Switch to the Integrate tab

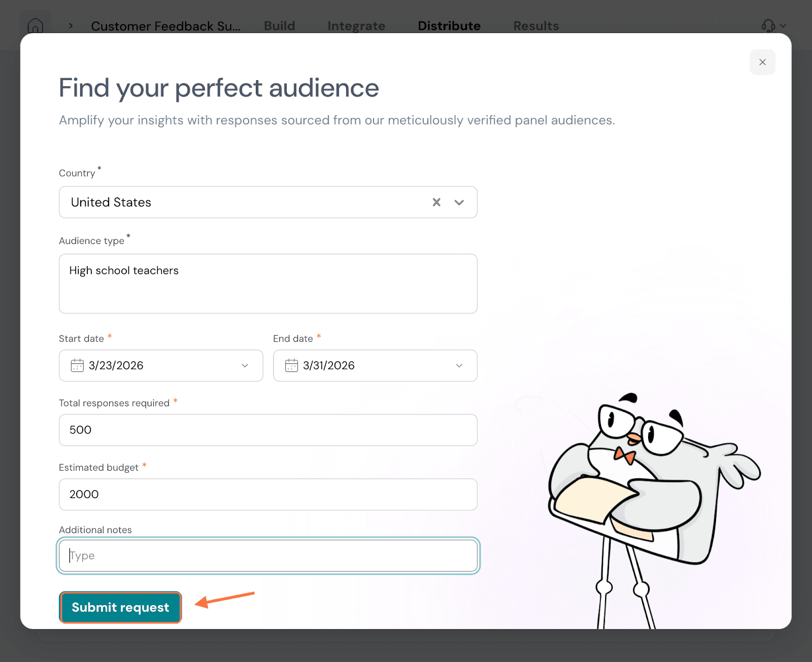click(356, 26)
